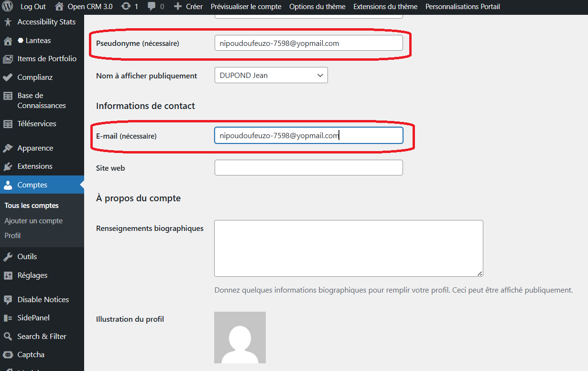Viewport: 588px width, 371px height.
Task: Click inside the Site web field
Action: pyautogui.click(x=308, y=168)
